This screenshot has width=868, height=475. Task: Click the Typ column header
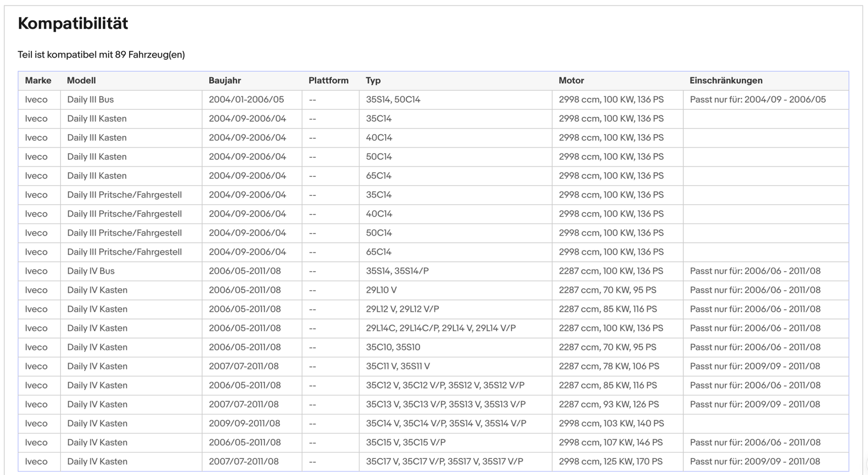[x=373, y=81]
